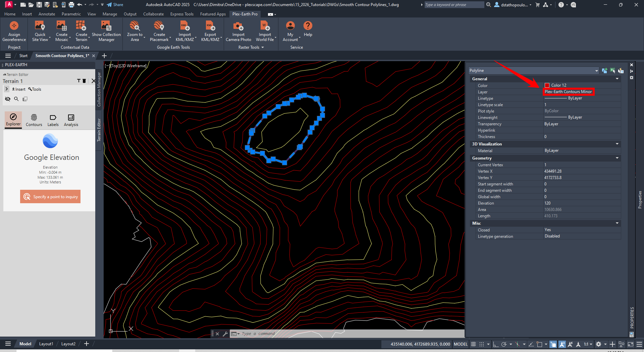Open the Tools menu in Terrain Editor
644x352 pixels.
tap(35, 89)
